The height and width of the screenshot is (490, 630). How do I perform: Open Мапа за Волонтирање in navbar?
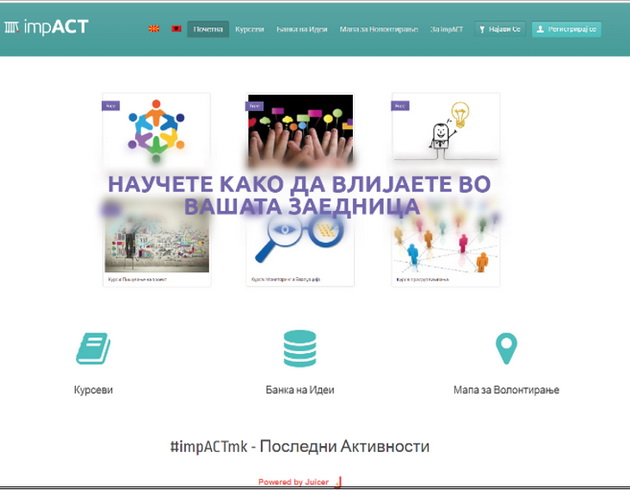click(x=379, y=29)
